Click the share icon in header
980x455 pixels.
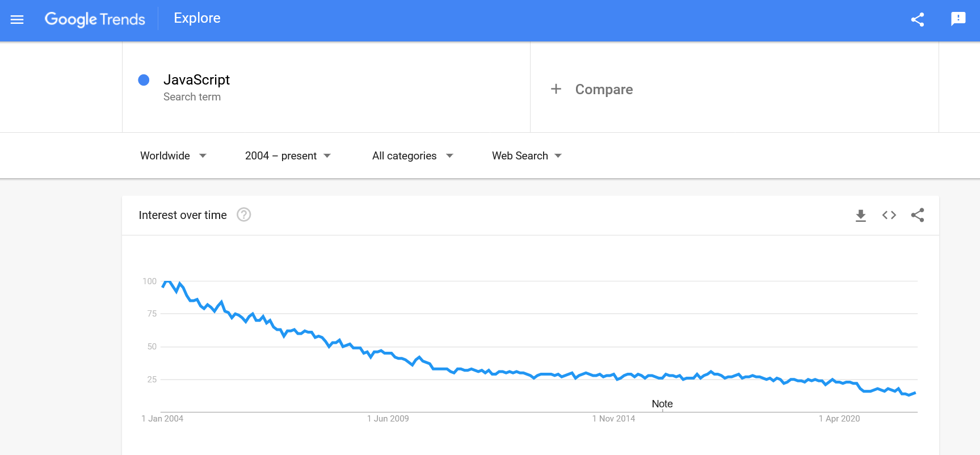[x=918, y=20]
